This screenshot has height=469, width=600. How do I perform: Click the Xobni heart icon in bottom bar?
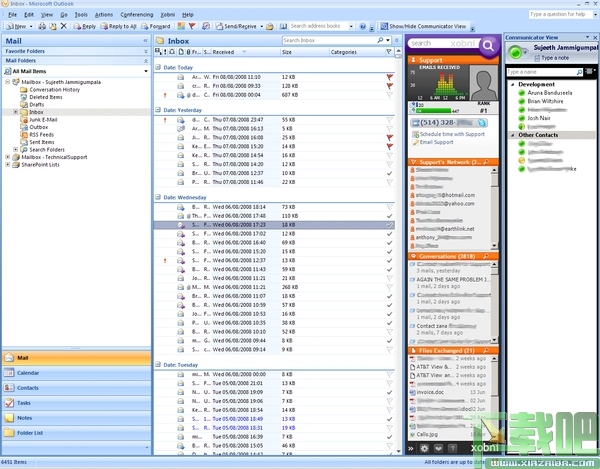coord(438,448)
